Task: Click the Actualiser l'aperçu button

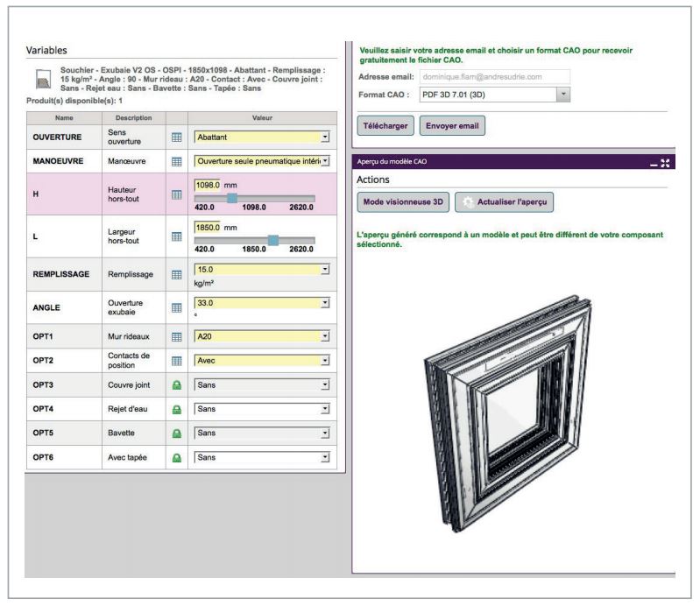Action: click(504, 202)
